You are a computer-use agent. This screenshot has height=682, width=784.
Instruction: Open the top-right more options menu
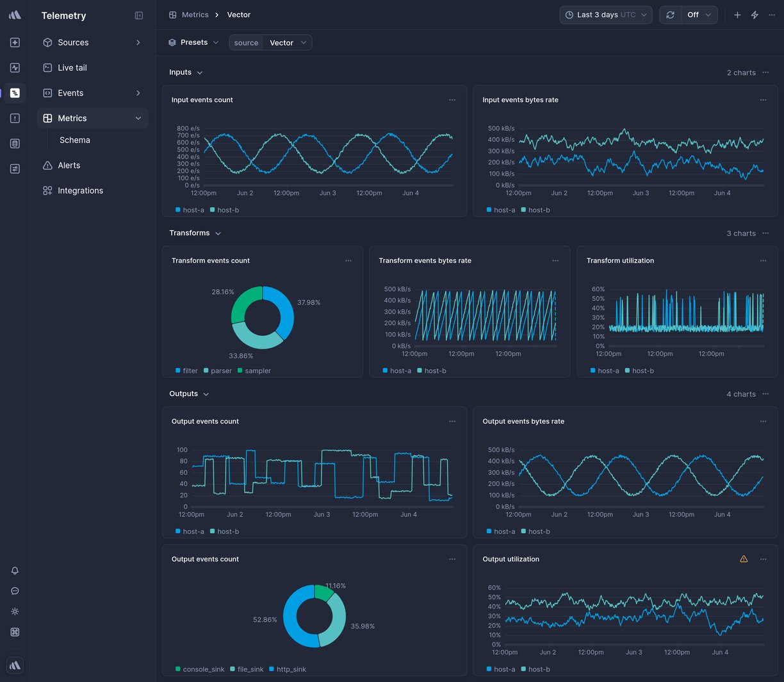click(x=771, y=15)
